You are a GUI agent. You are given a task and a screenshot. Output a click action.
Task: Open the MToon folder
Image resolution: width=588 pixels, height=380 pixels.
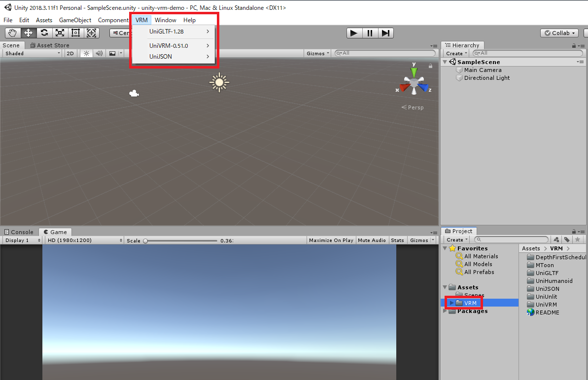(540, 265)
